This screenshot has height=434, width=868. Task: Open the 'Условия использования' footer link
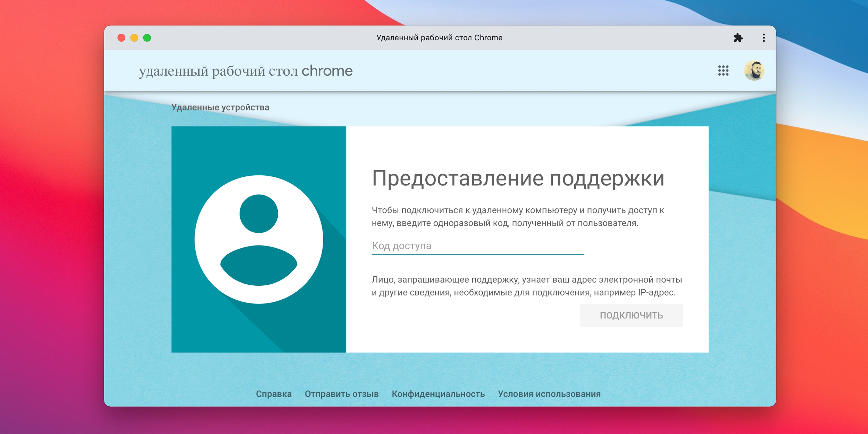pos(549,394)
